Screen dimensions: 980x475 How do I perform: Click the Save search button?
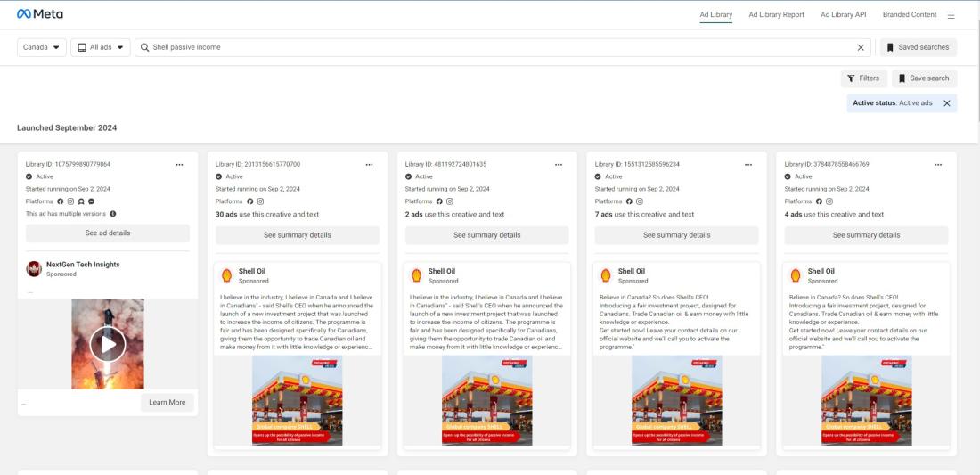point(924,78)
